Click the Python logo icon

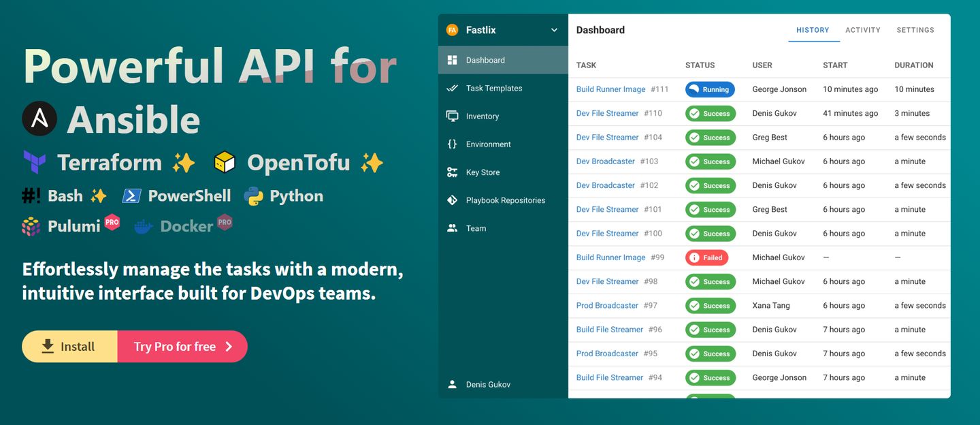(254, 196)
